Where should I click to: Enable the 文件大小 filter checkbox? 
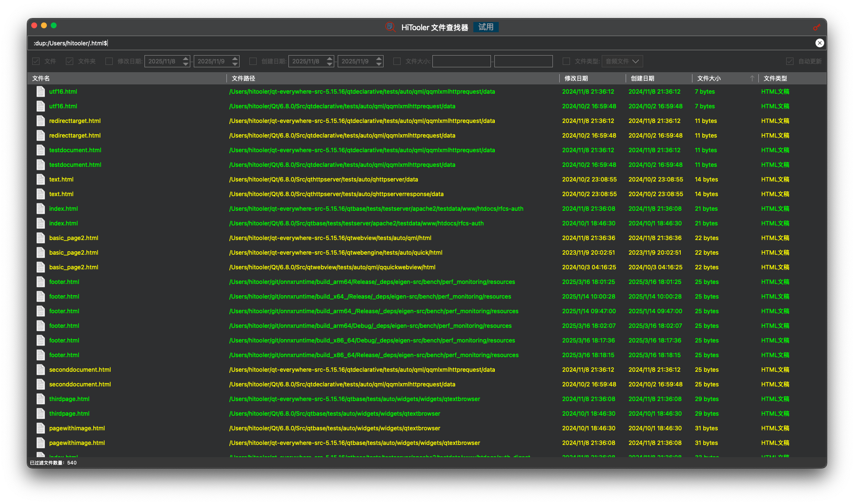click(x=397, y=61)
